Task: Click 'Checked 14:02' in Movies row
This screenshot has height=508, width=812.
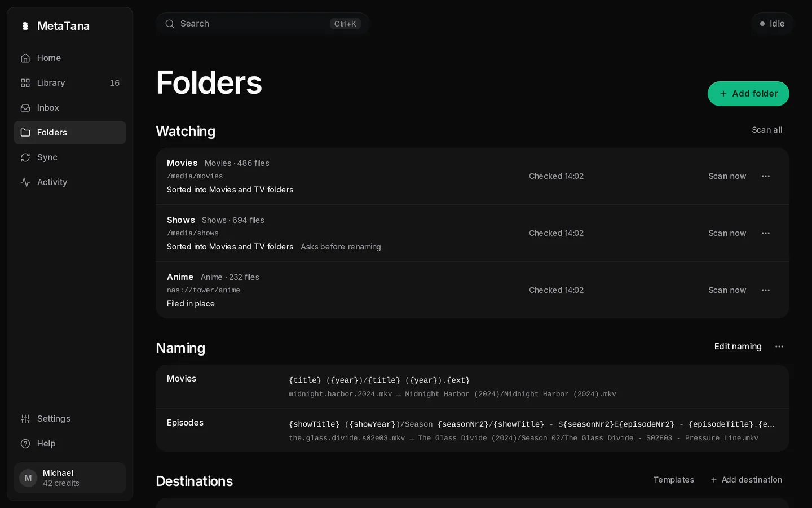Action: click(x=556, y=176)
